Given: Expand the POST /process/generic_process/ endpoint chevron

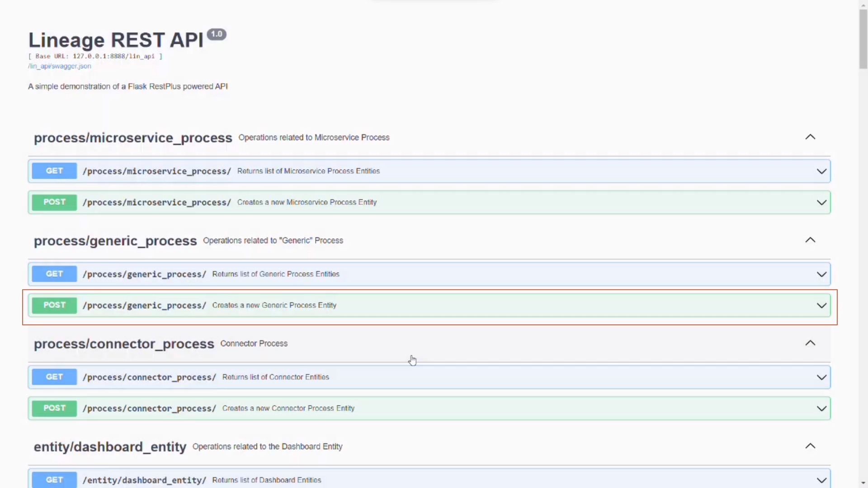Looking at the screenshot, I should click(x=821, y=305).
